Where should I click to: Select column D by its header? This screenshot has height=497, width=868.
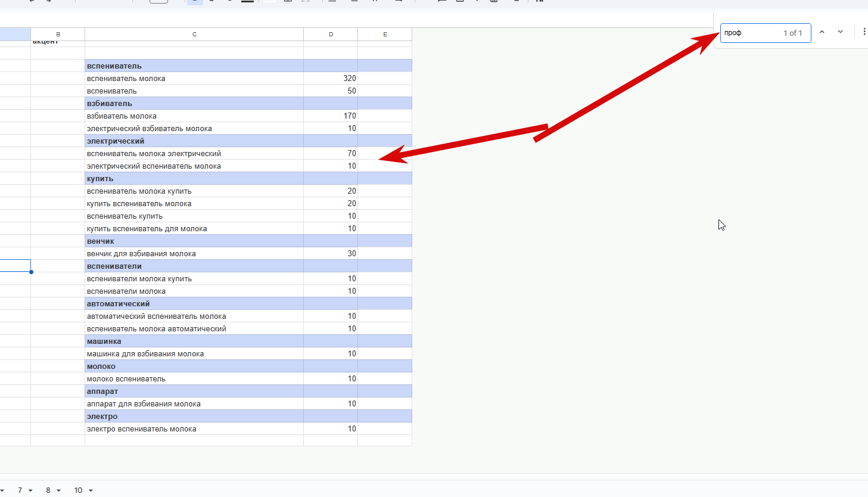pyautogui.click(x=331, y=35)
